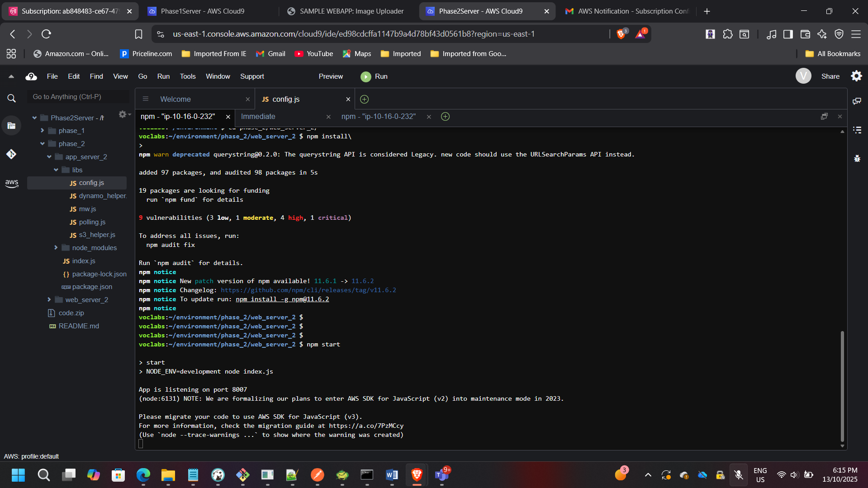Add a new terminal tab with plus icon
868x488 pixels.
point(445,117)
